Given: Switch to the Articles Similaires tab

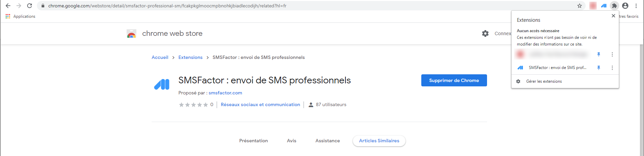Looking at the screenshot, I should pyautogui.click(x=379, y=141).
